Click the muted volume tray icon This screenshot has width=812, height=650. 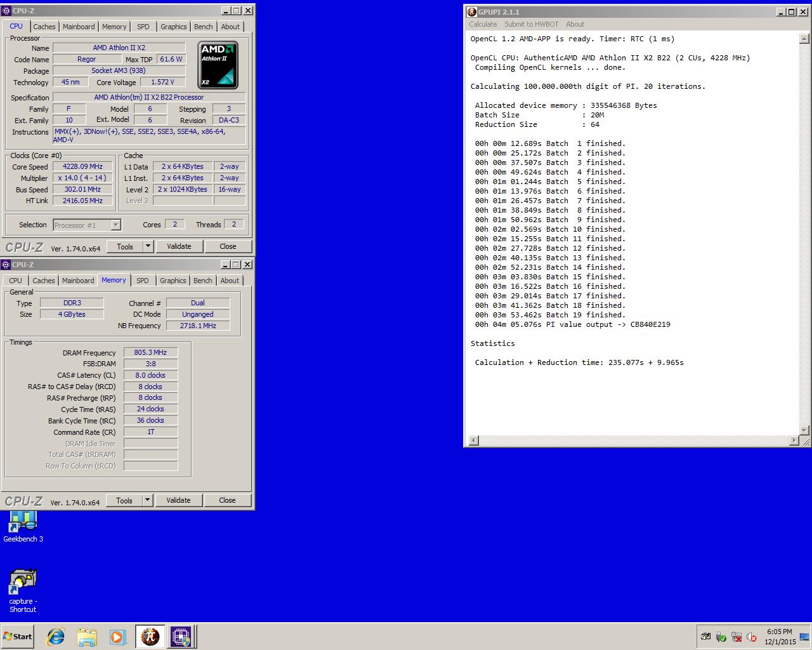coord(752,637)
